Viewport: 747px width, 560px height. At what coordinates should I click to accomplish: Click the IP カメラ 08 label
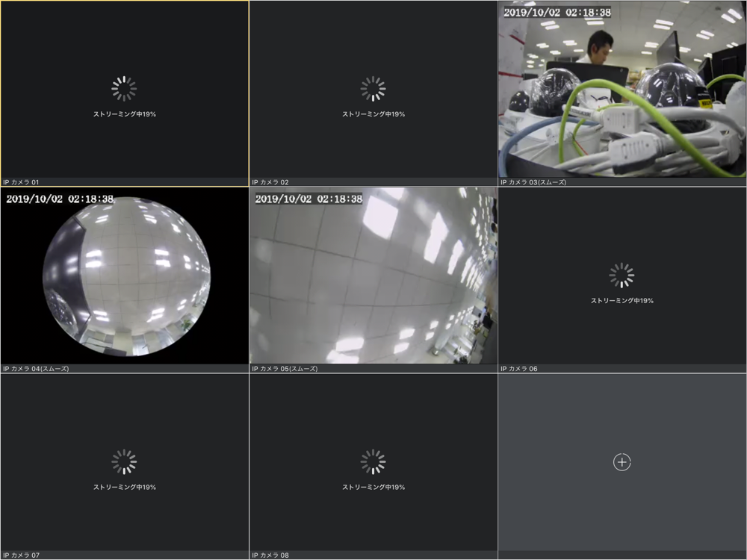tap(270, 556)
